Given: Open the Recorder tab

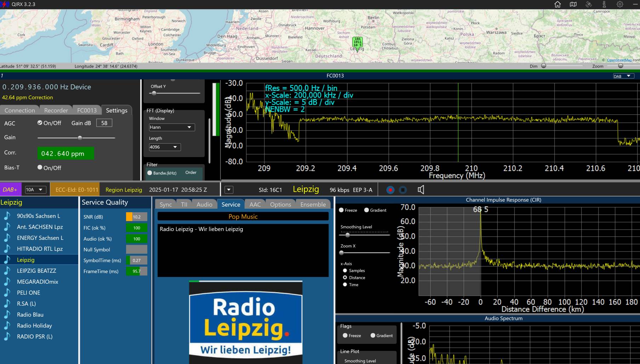Looking at the screenshot, I should [x=56, y=110].
